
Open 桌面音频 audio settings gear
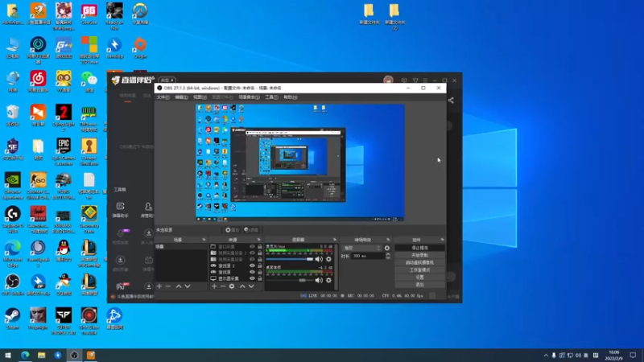(328, 280)
